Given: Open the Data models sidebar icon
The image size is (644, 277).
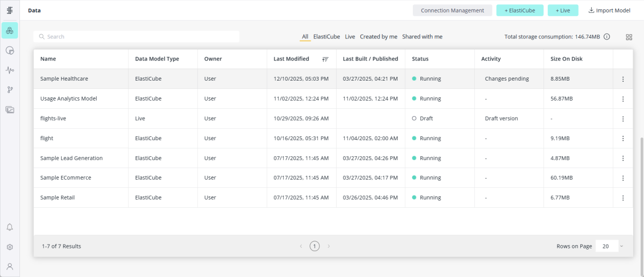Looking at the screenshot, I should pos(10,31).
